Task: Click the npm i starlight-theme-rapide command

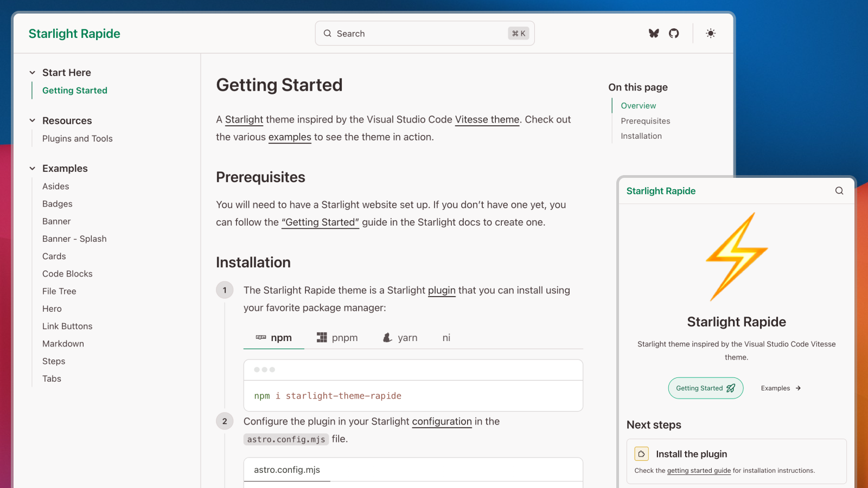Action: pos(328,396)
